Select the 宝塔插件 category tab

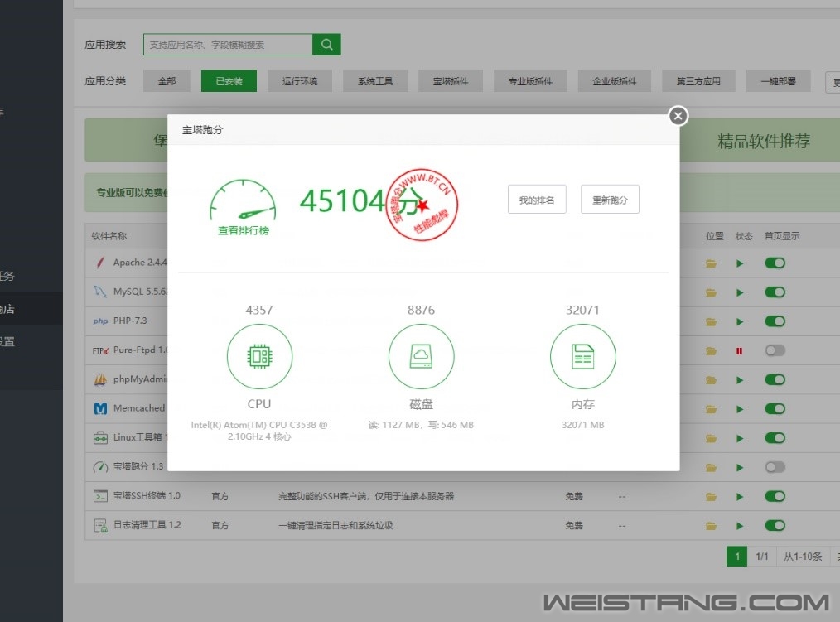[x=451, y=81]
